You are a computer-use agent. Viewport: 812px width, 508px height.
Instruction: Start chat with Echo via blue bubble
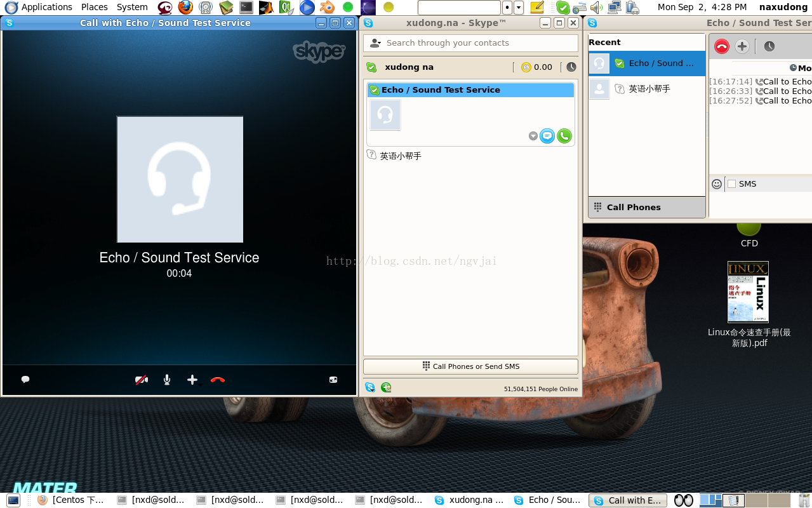pos(547,136)
